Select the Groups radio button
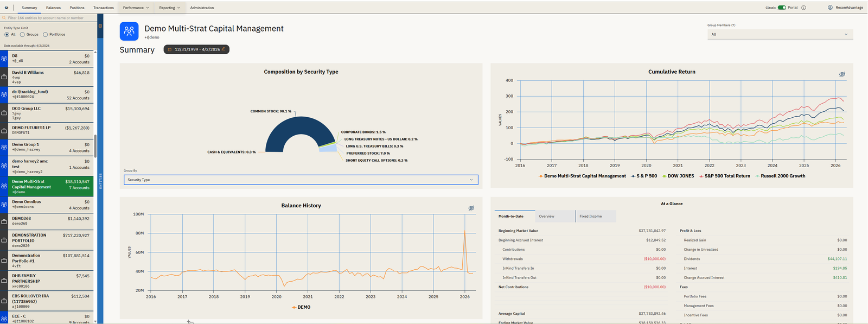868x324 pixels. click(22, 34)
